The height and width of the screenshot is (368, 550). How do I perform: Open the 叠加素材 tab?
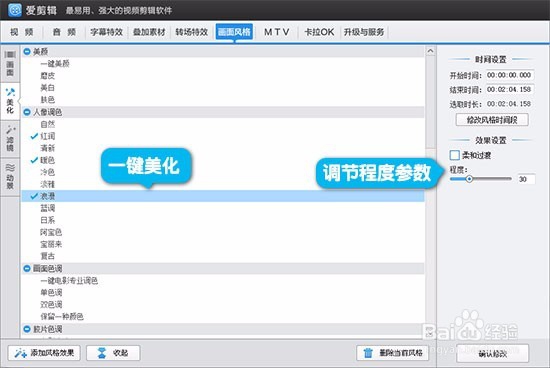(x=149, y=32)
